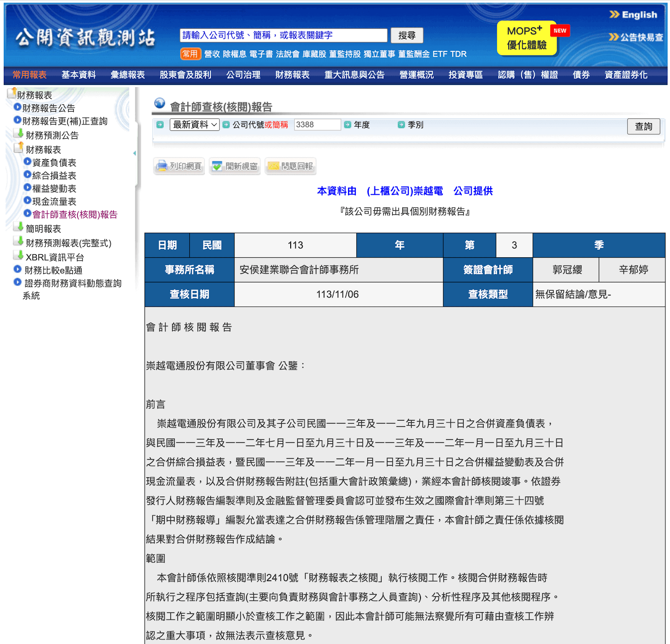The width and height of the screenshot is (670, 644).
Task: Click the arrow icon before 季別
Action: point(401,124)
